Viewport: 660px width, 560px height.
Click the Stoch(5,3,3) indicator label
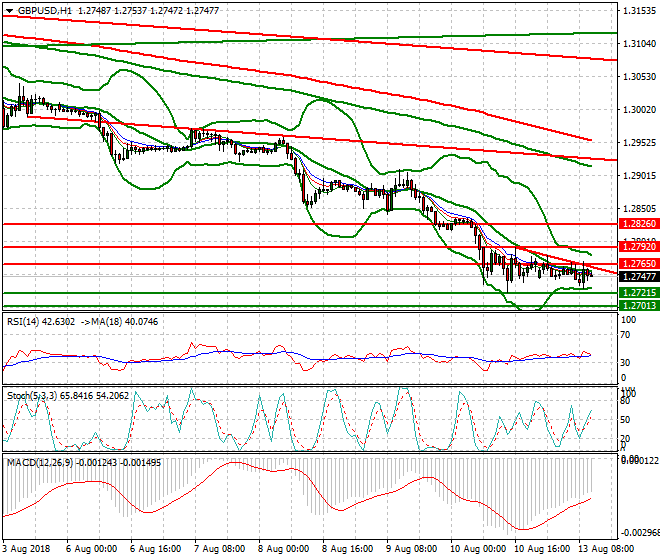[x=32, y=396]
